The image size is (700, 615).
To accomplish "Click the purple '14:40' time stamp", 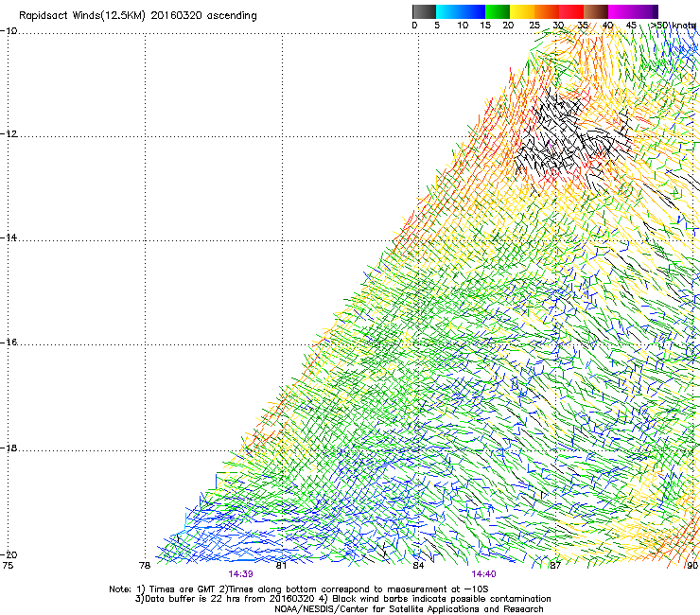I will point(483,574).
